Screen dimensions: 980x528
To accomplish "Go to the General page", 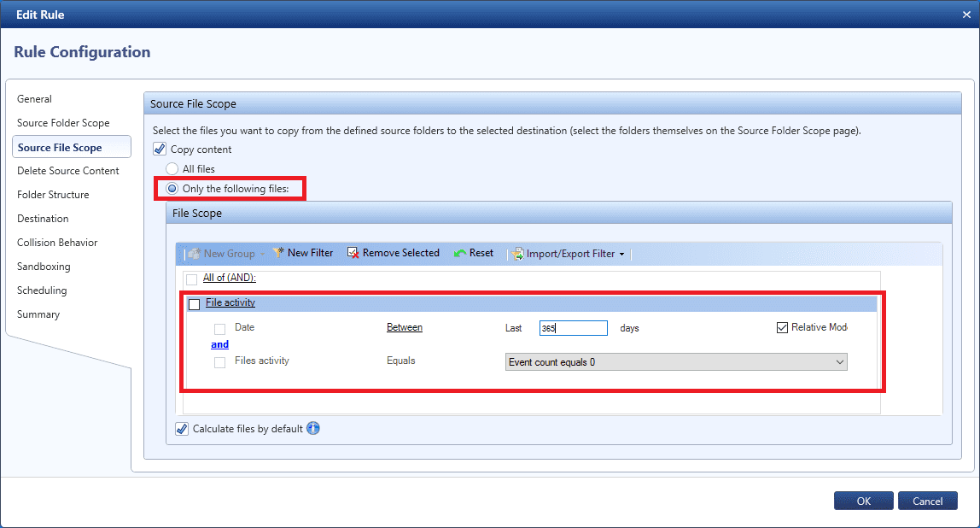I will 34,99.
